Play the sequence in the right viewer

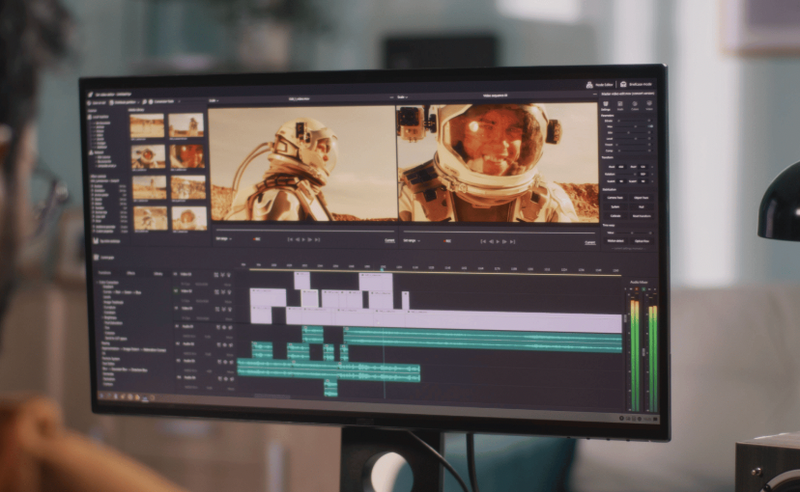pos(497,241)
